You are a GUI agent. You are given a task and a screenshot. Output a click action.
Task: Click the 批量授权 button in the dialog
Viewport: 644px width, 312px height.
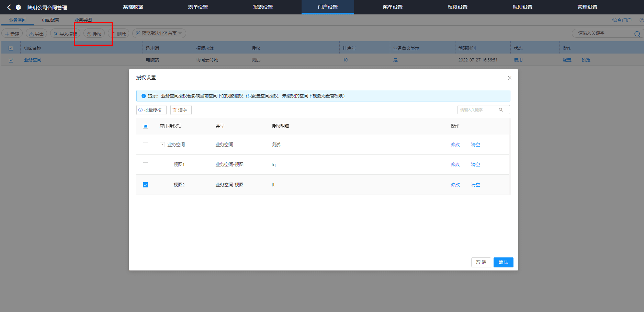pos(151,110)
